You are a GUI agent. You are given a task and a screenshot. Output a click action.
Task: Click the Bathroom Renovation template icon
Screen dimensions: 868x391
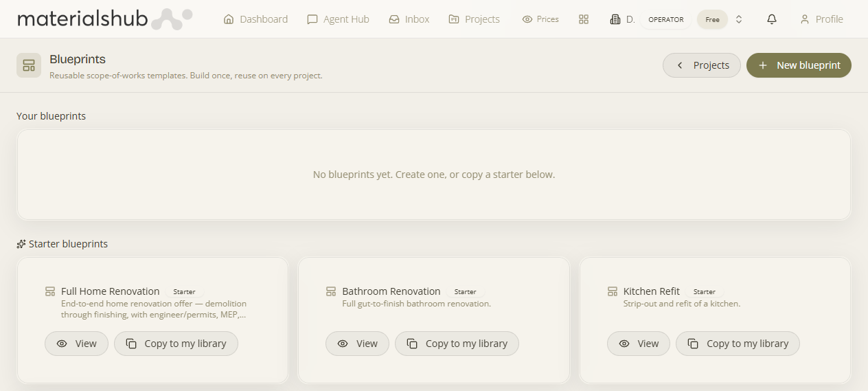tap(331, 291)
